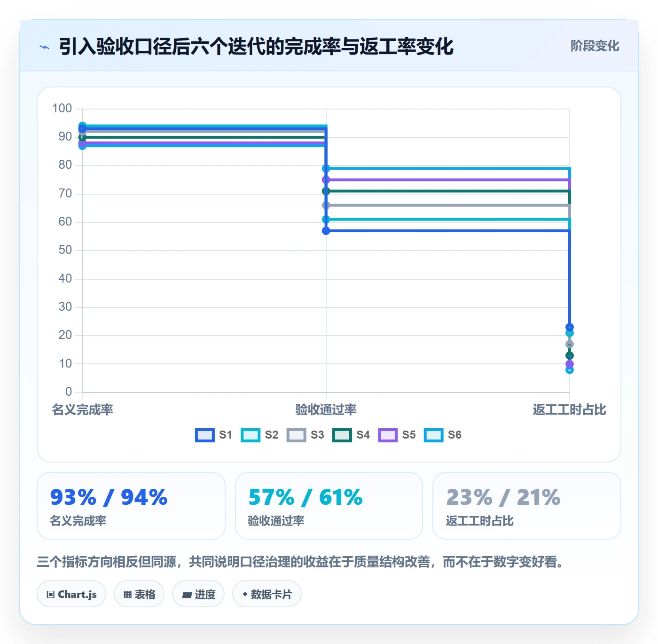This screenshot has width=658, height=644.
Task: Select the S3 gray point at 验收通过率 (66)
Action: coord(326,205)
